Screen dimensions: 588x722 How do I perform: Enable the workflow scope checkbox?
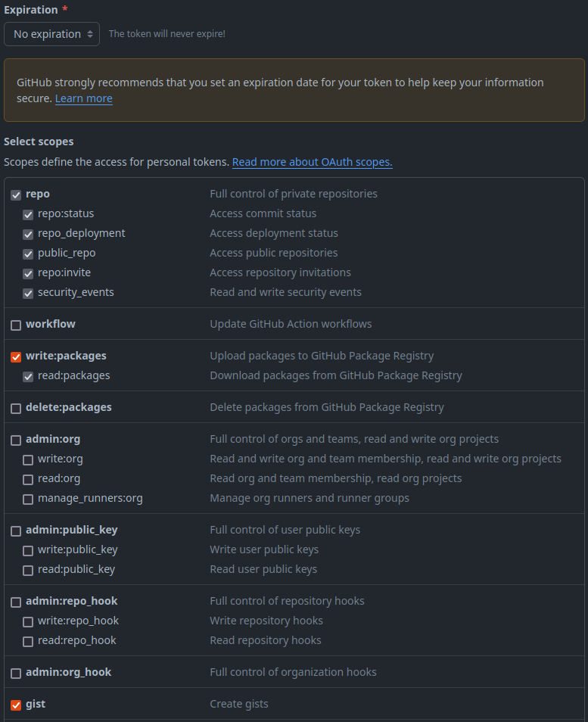(x=16, y=325)
